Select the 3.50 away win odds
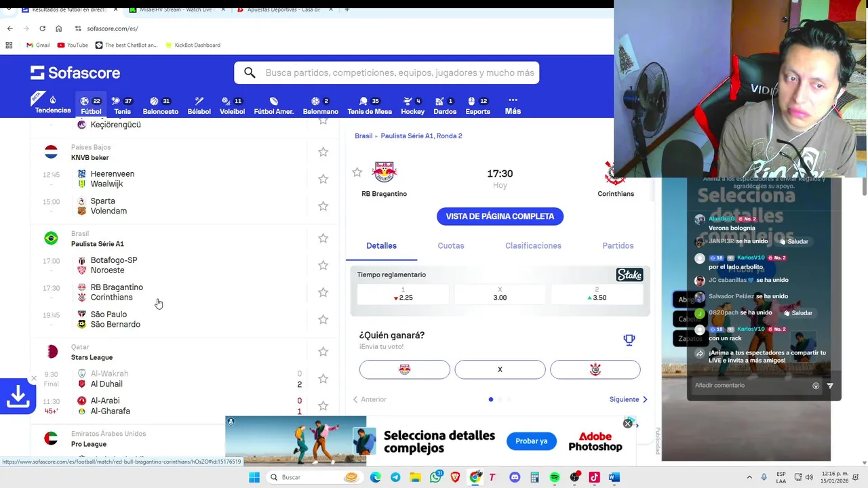The width and height of the screenshot is (868, 488). 597,294
